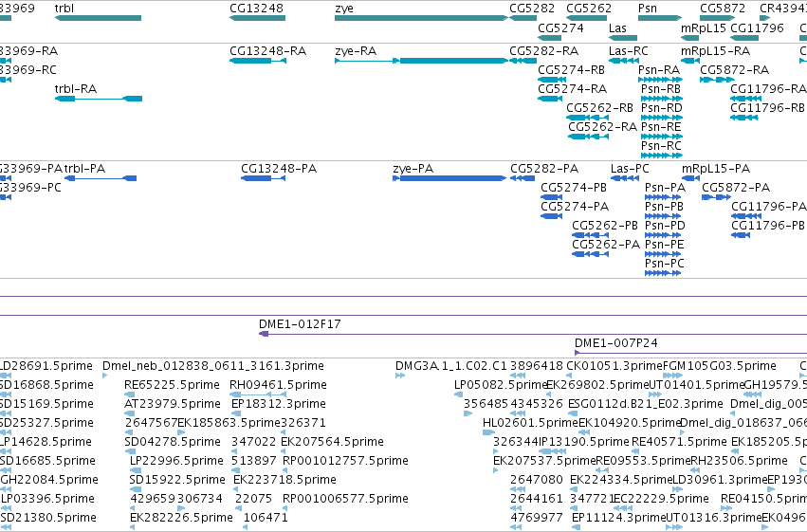Select protein Psn-PA
This screenshot has width=807, height=532.
(x=663, y=197)
